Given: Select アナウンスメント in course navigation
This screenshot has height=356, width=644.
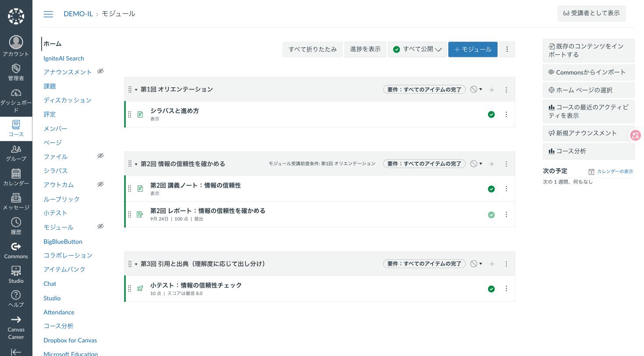Looking at the screenshot, I should 68,72.
